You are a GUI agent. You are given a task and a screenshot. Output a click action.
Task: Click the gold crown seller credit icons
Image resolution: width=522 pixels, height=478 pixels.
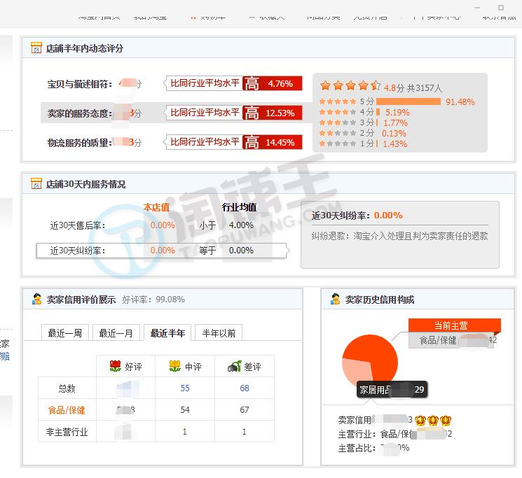[x=433, y=420]
